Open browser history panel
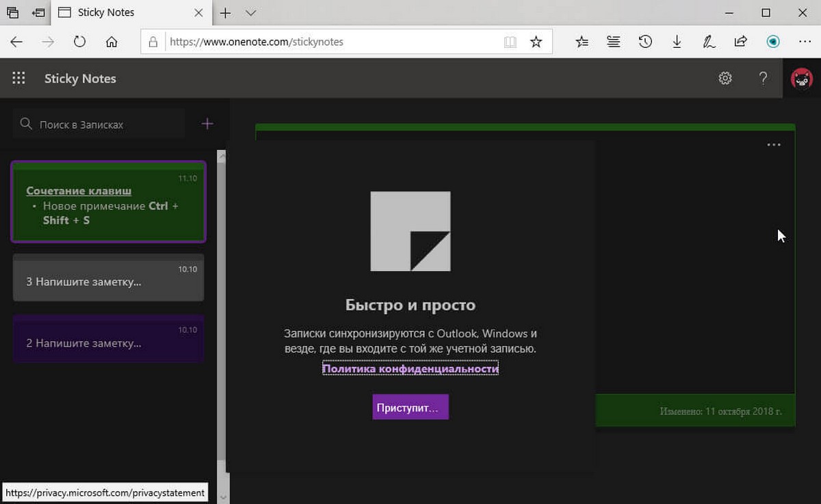This screenshot has height=504, width=821. coord(645,42)
